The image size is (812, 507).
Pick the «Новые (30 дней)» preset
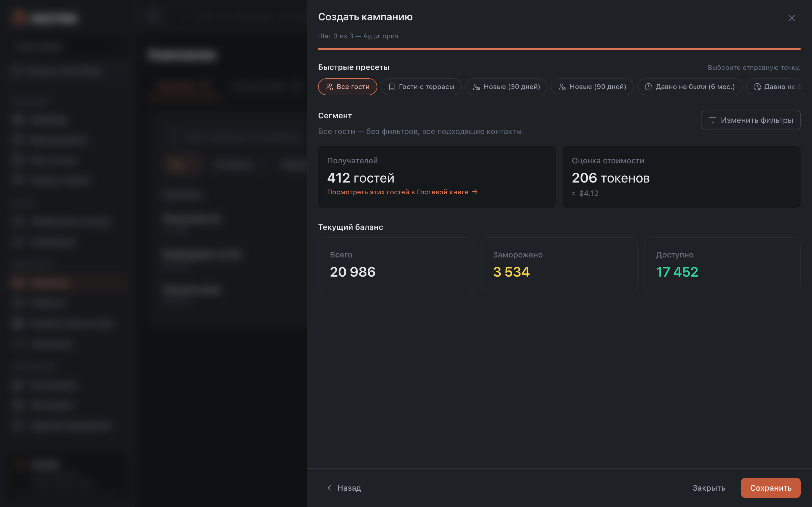tap(506, 87)
